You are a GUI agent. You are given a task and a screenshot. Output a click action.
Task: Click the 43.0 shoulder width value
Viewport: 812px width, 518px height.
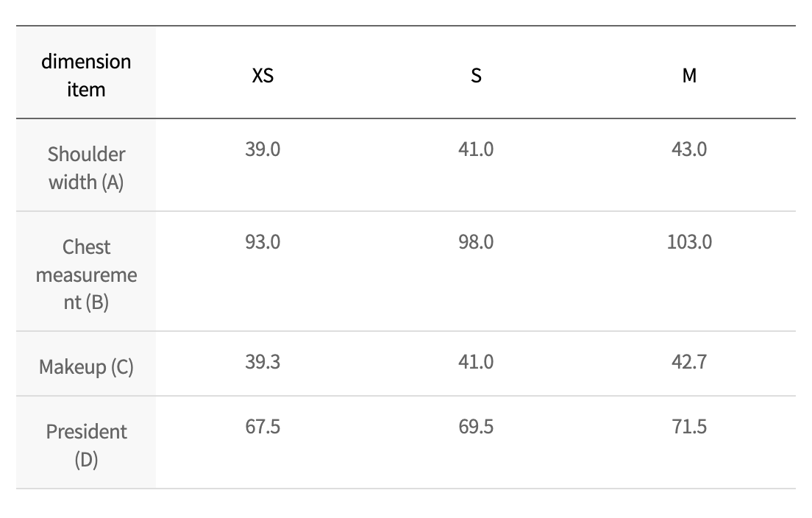689,149
